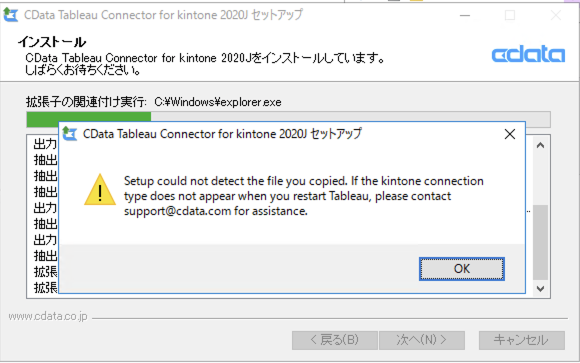
Task: Click the first 出力 log entry
Action: [45, 144]
